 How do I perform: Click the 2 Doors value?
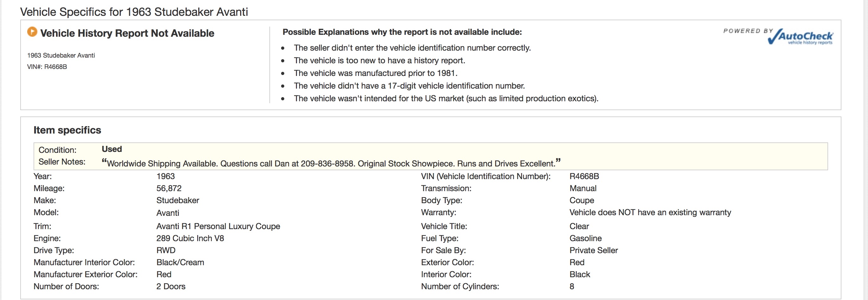tap(171, 286)
